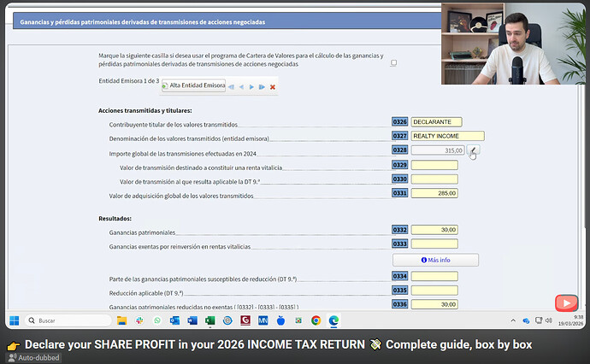Screen dimensions: 590x364
Task: Click the empty field of box 0329
Action: pyautogui.click(x=434, y=165)
